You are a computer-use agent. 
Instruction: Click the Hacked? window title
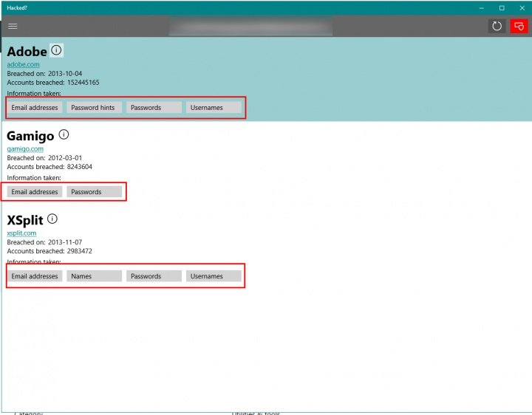point(16,8)
